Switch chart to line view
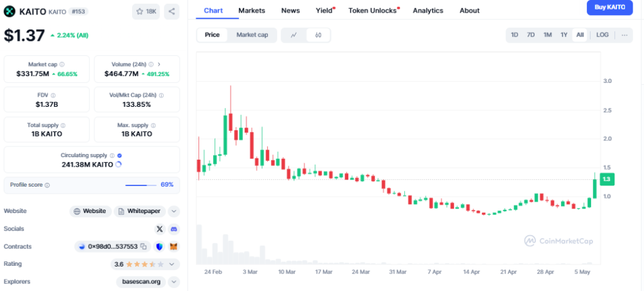 (294, 35)
